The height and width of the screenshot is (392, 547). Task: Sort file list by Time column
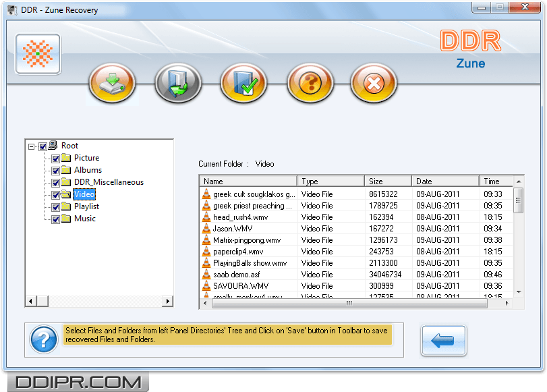click(496, 181)
